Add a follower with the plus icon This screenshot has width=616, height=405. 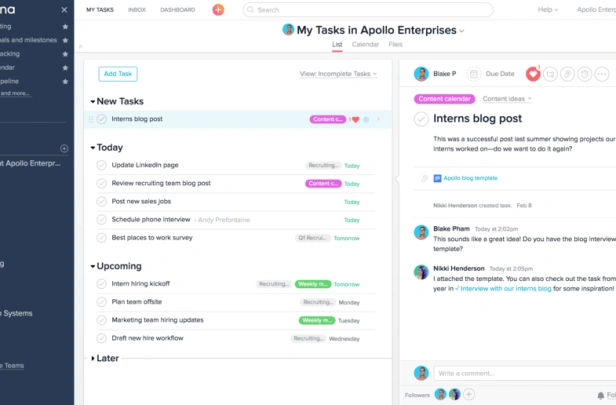[470, 394]
